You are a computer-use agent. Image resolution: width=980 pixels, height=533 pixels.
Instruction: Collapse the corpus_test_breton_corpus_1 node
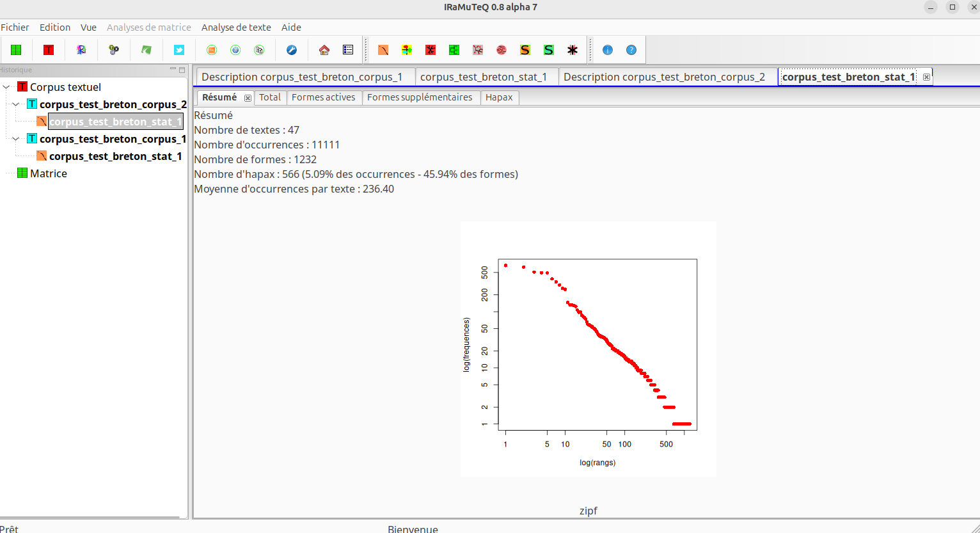[x=16, y=139]
